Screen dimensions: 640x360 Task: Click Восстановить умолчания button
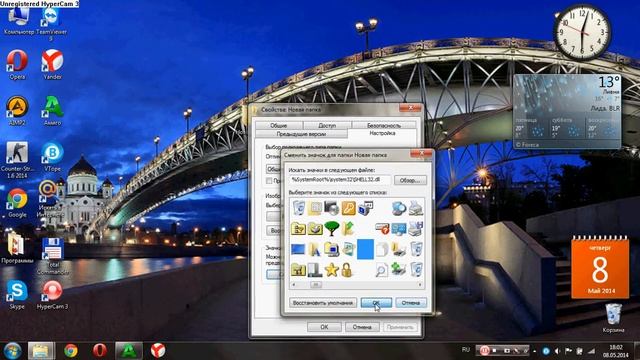(323, 303)
